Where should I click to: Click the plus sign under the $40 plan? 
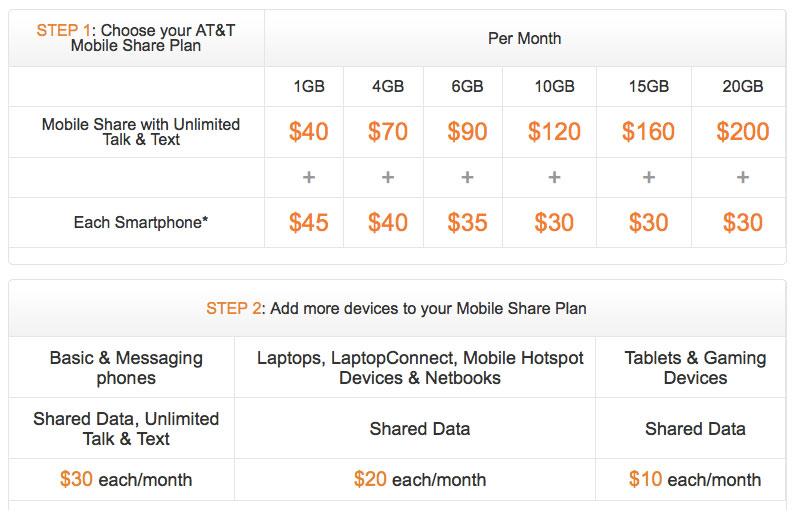[309, 177]
